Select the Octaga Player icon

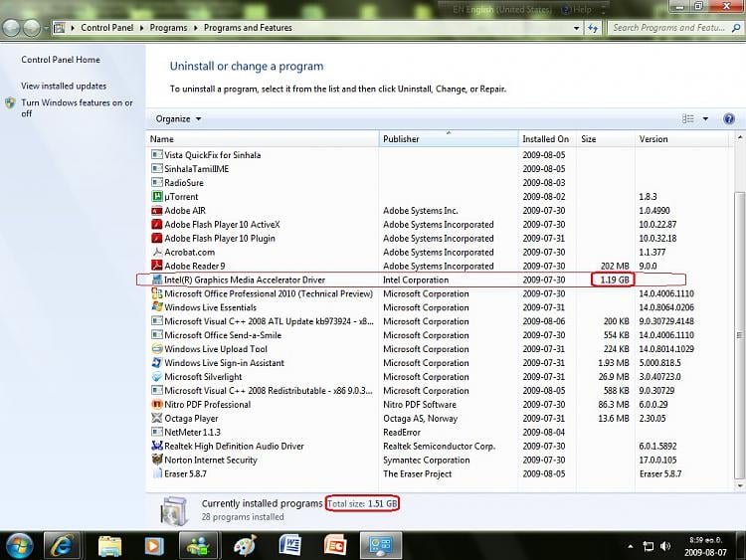point(156,418)
